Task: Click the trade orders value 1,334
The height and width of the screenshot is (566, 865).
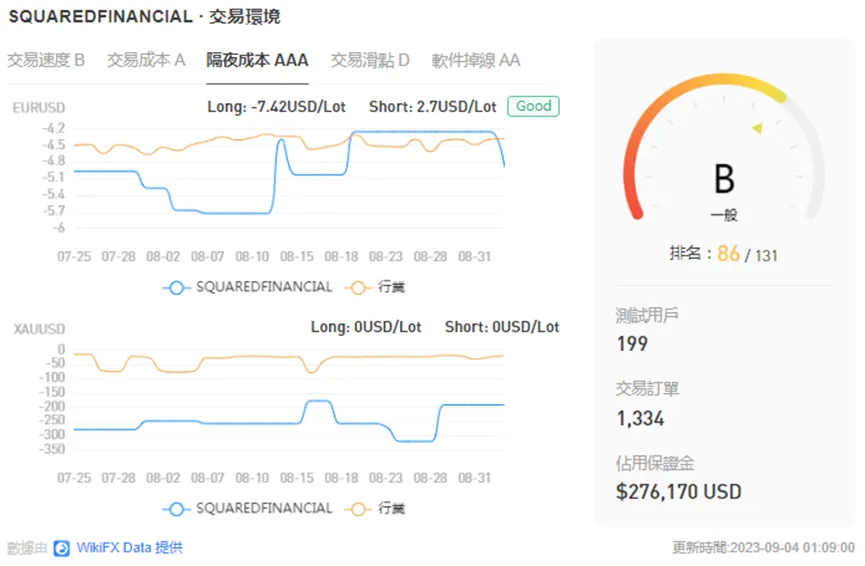Action: point(640,418)
